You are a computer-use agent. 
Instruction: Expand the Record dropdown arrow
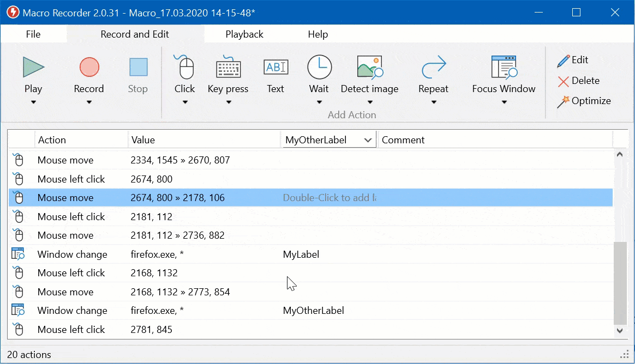coord(89,102)
